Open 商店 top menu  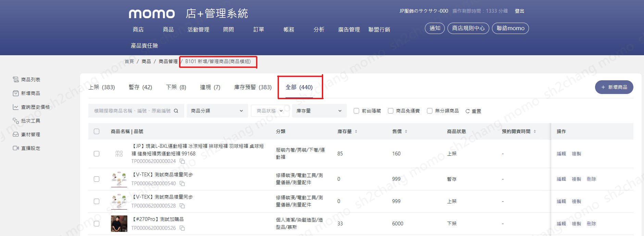click(138, 29)
